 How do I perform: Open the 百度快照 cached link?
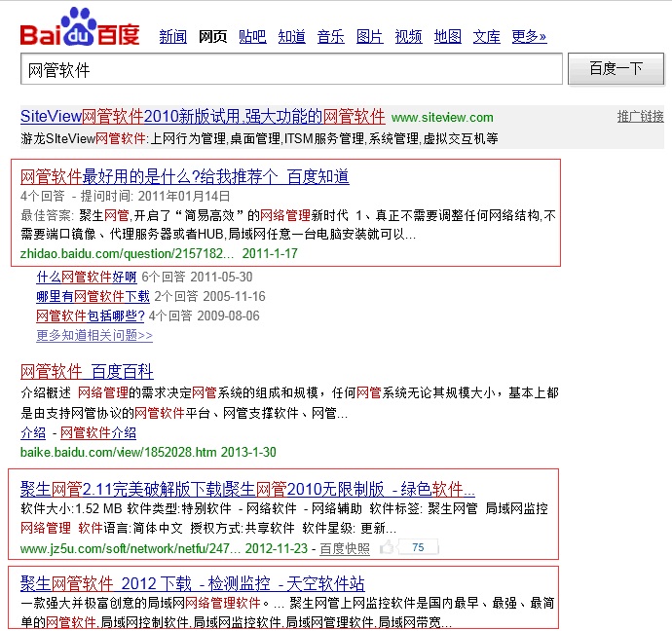(345, 548)
